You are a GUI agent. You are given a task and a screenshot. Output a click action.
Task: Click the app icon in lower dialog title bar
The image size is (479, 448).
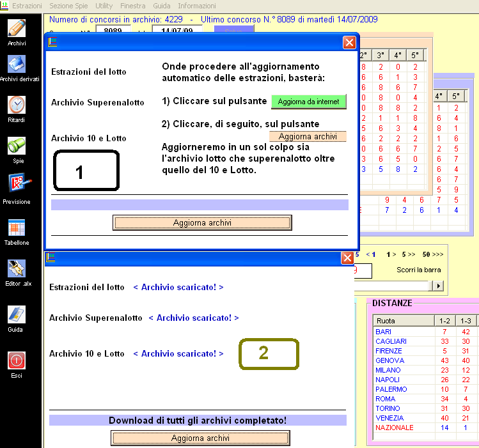coord(51,258)
